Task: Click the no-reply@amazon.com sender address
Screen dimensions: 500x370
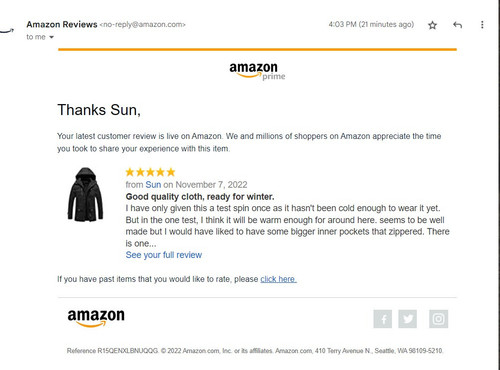Action: click(143, 25)
